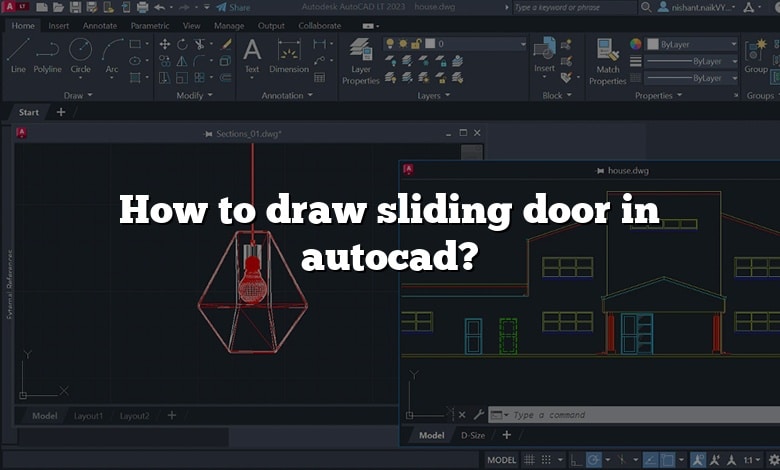Open the layer 0 dropdown list
This screenshot has width=780, height=470.
tap(523, 44)
